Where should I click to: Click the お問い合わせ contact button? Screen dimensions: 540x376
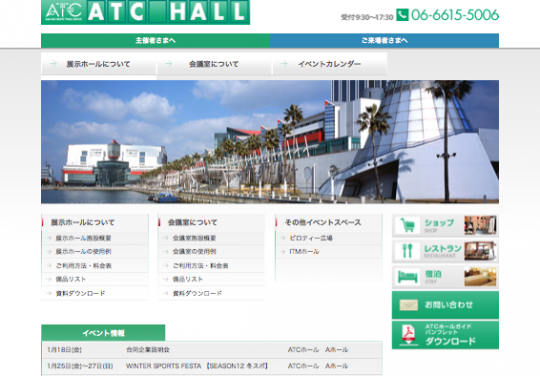445,305
